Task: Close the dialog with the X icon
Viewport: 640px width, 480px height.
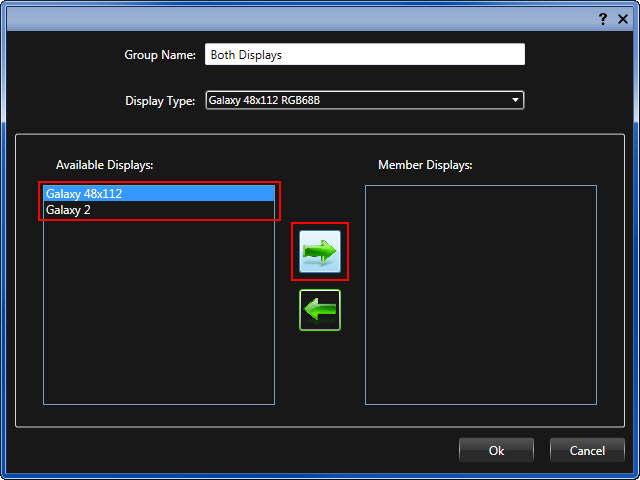Action: pos(622,19)
